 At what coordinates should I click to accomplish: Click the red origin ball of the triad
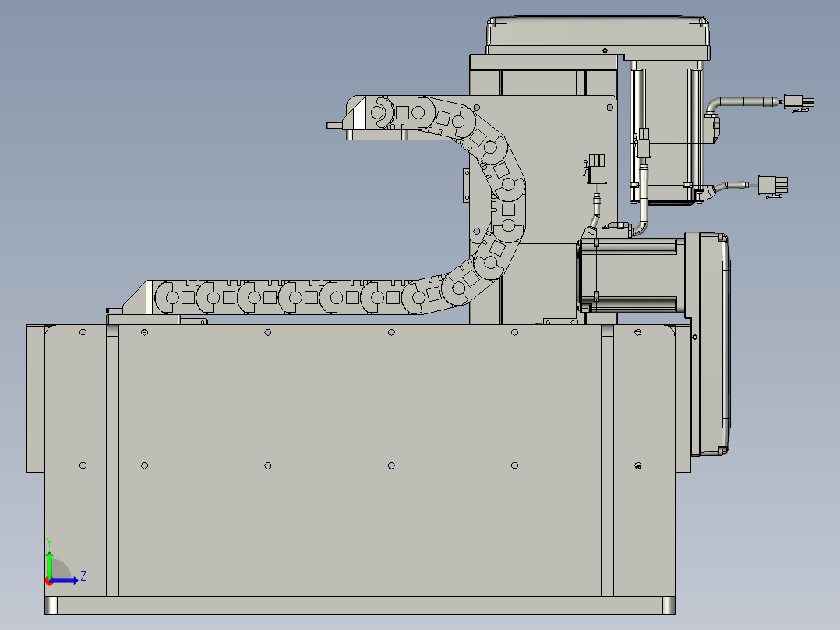(49, 582)
